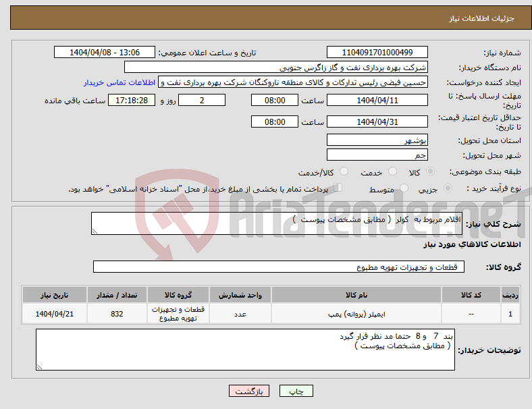Click the تعداد / مقدار column header
This screenshot has width=532, height=409.
pyautogui.click(x=117, y=295)
